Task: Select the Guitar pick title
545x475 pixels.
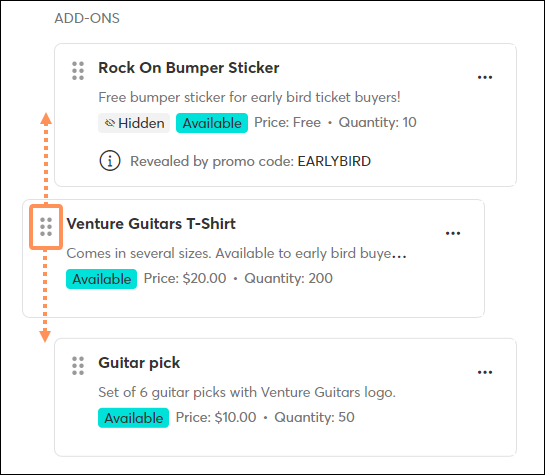Action: point(139,363)
